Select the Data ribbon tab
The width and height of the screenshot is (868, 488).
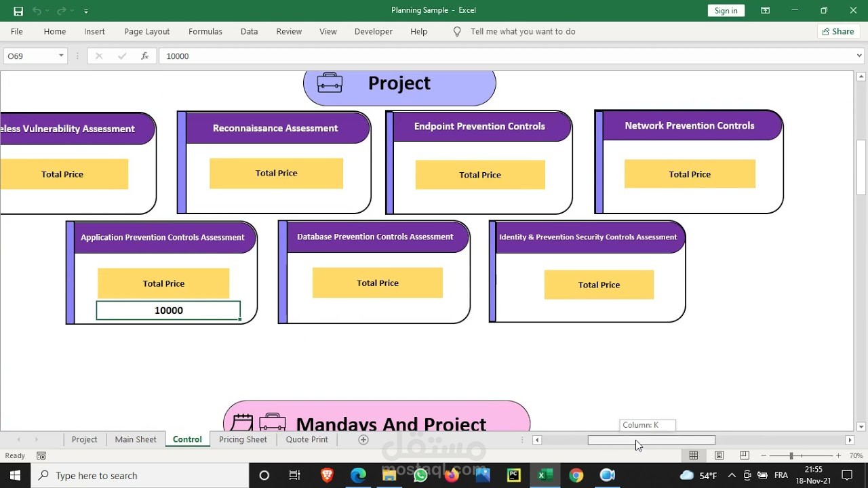pyautogui.click(x=250, y=31)
